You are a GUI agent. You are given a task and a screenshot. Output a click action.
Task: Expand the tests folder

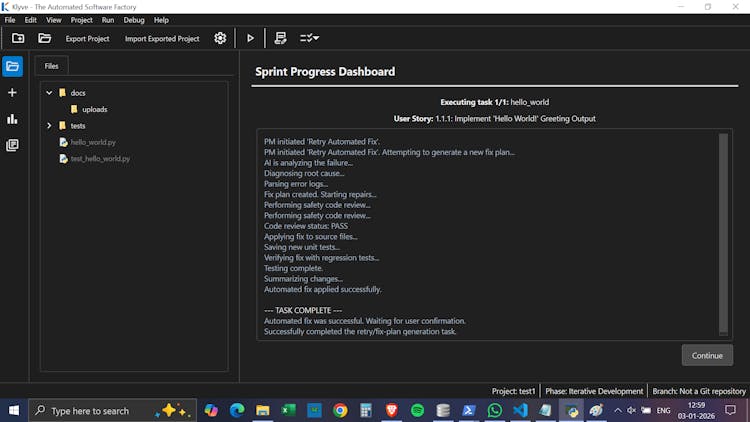[x=49, y=126]
